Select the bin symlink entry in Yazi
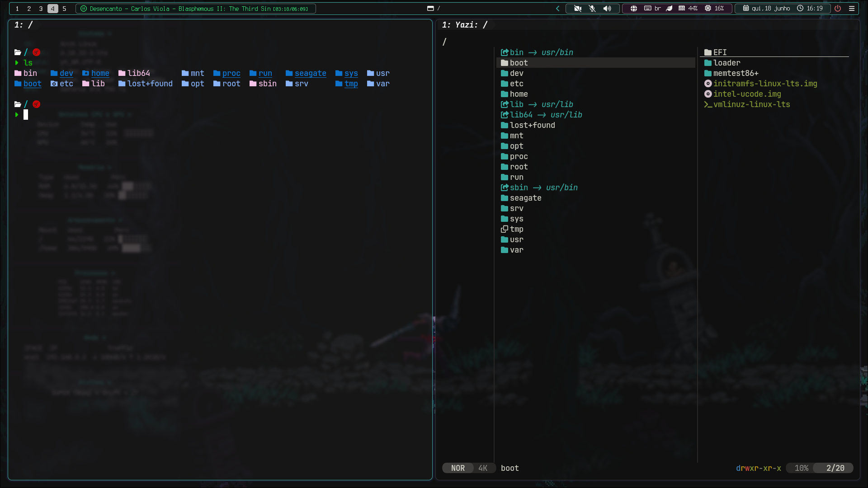Image resolution: width=868 pixels, height=488 pixels. 596,52
